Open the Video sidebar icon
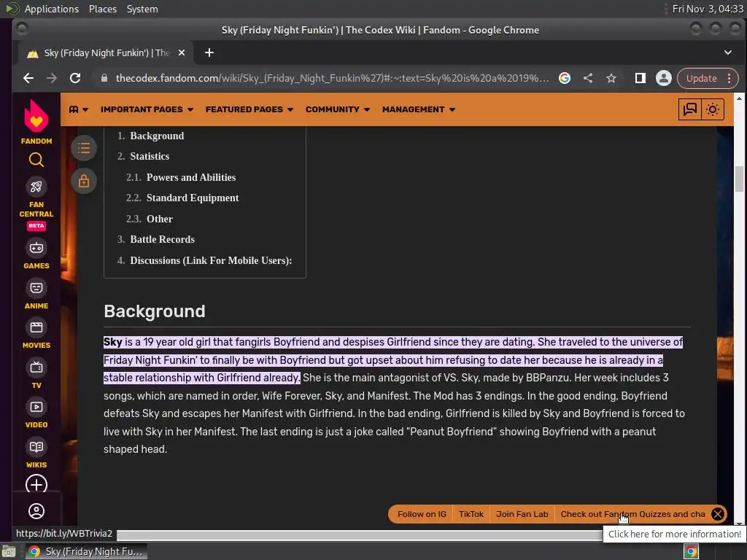This screenshot has height=560, width=747. (36, 407)
